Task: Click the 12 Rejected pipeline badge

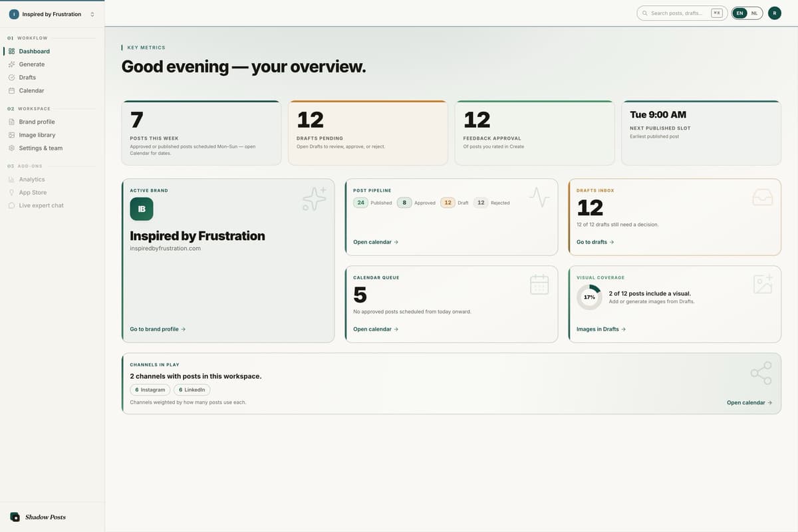Action: click(492, 203)
